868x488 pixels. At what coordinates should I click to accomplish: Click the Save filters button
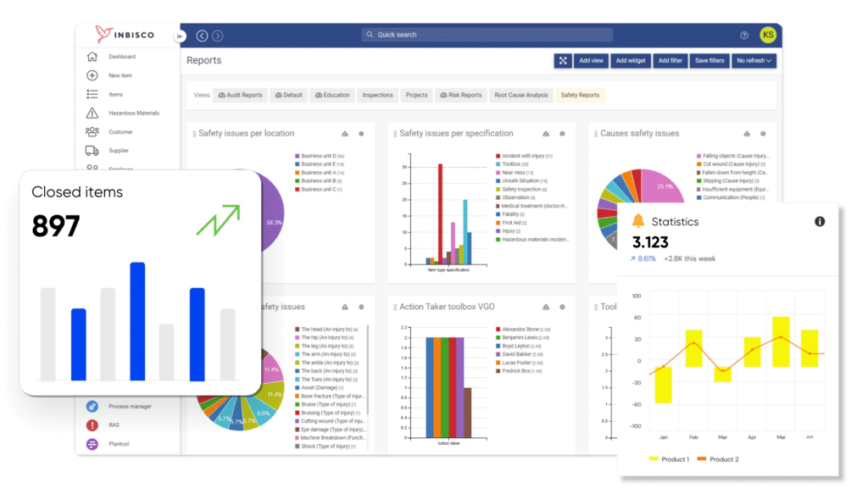(x=709, y=61)
